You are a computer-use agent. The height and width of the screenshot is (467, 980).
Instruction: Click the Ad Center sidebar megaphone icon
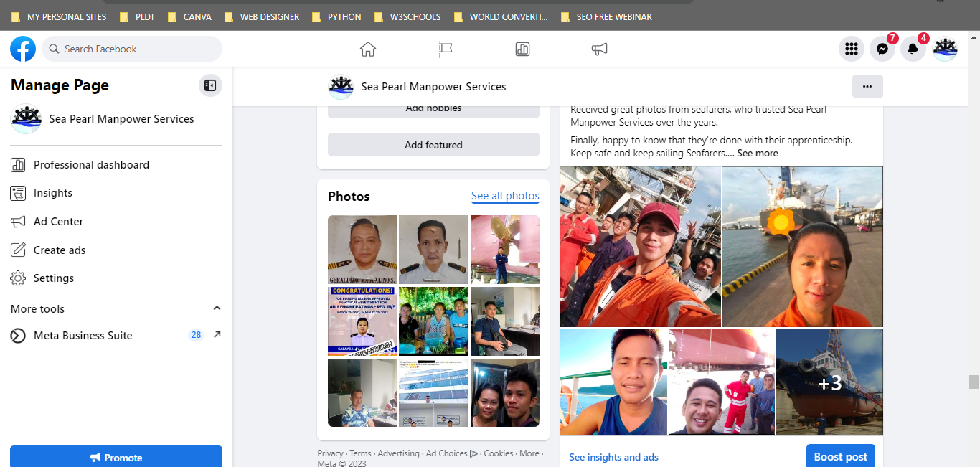pos(18,222)
